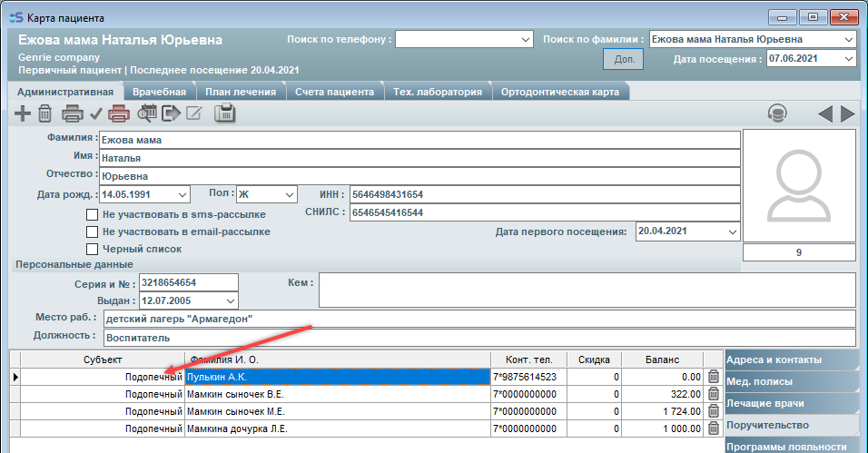Click the trash bin icon in the toolbar
The width and height of the screenshot is (868, 453).
(x=45, y=113)
